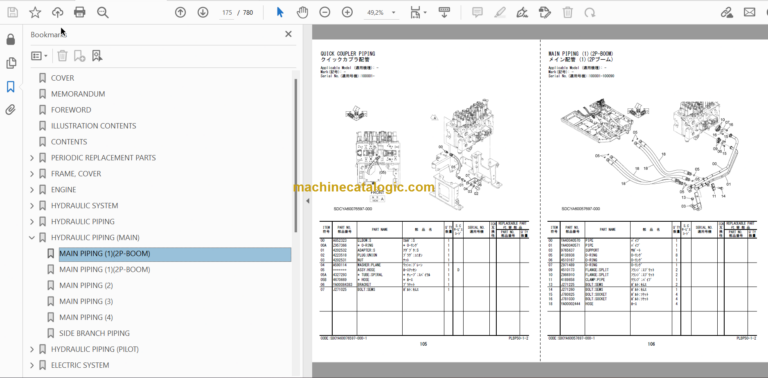Viewport: 768px width, 378px height.
Task: Send the file by email with the envelope icon
Action: tap(749, 12)
